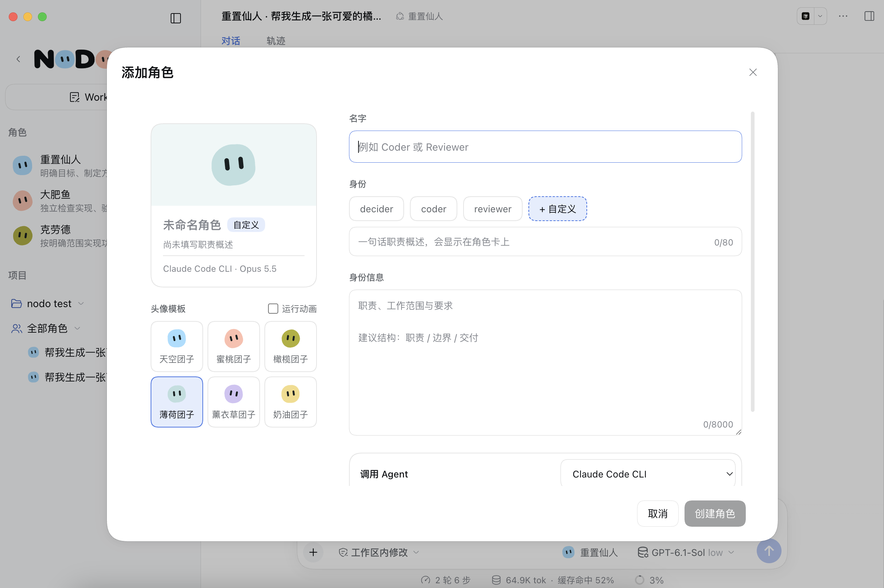Open the second 帮我生成一张 conversation
884x588 pixels.
67,377
